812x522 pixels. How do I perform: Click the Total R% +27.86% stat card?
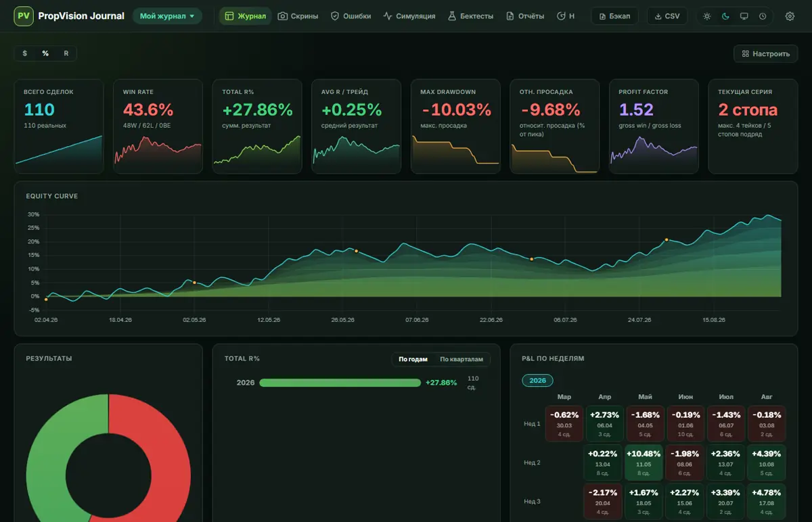tap(257, 126)
